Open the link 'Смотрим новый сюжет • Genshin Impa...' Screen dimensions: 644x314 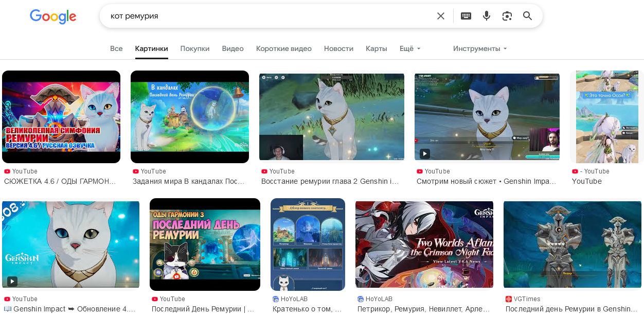[487, 181]
